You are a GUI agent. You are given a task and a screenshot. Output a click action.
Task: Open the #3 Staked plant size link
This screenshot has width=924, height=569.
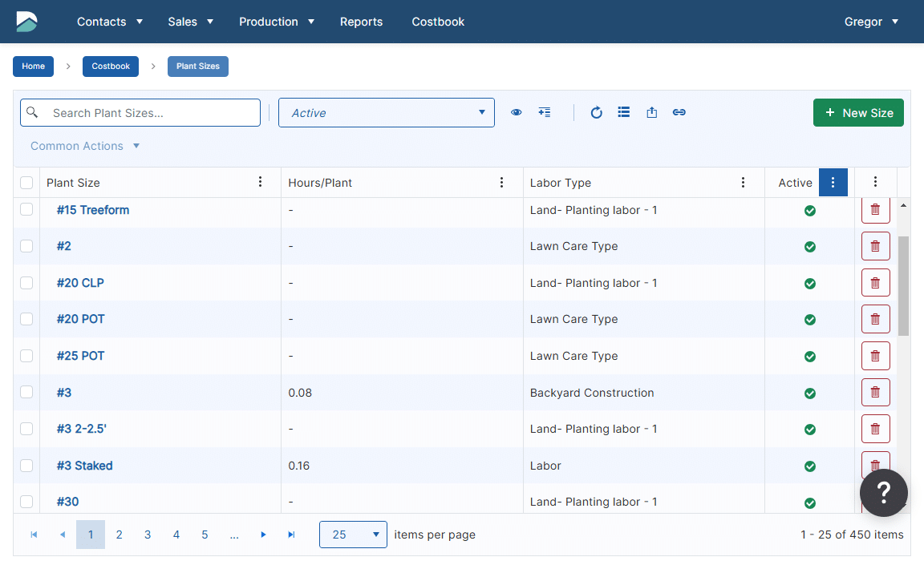[x=84, y=466]
